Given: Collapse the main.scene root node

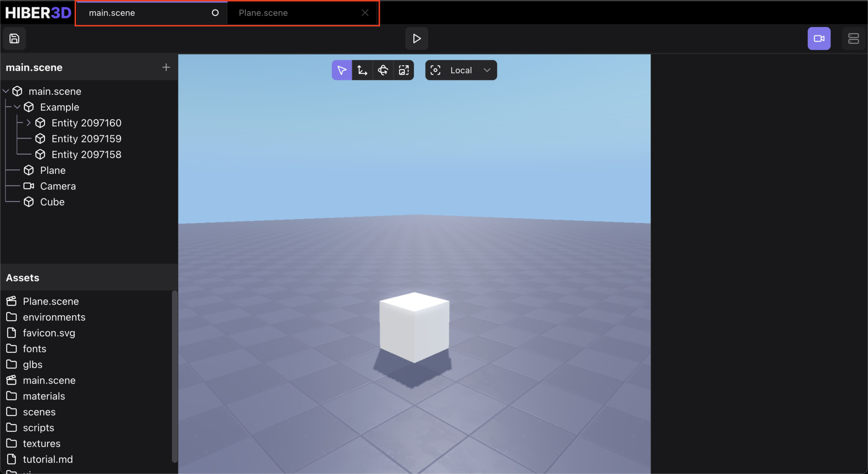Looking at the screenshot, I should tap(6, 91).
